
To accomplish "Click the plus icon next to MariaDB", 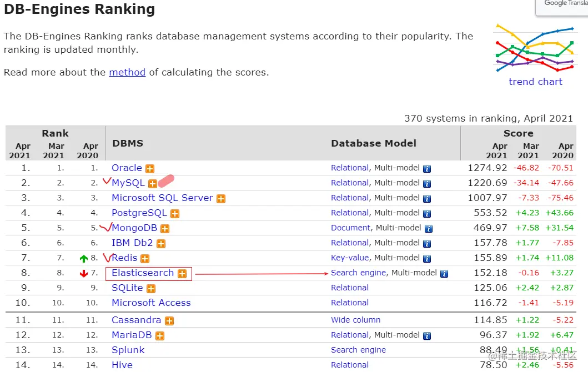I will click(160, 336).
